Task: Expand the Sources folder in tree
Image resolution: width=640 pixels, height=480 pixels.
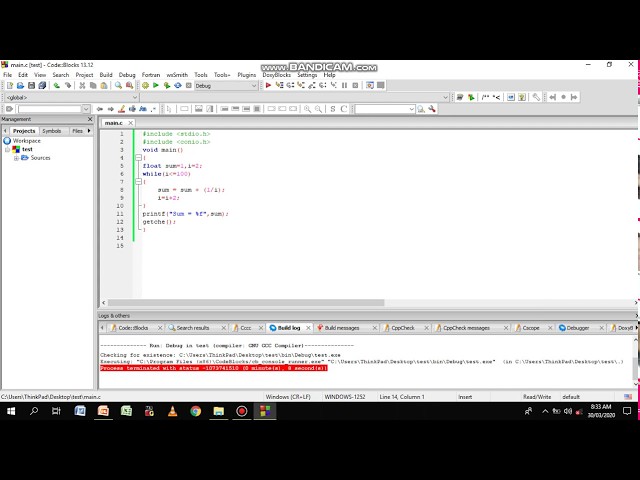Action: tap(16, 158)
